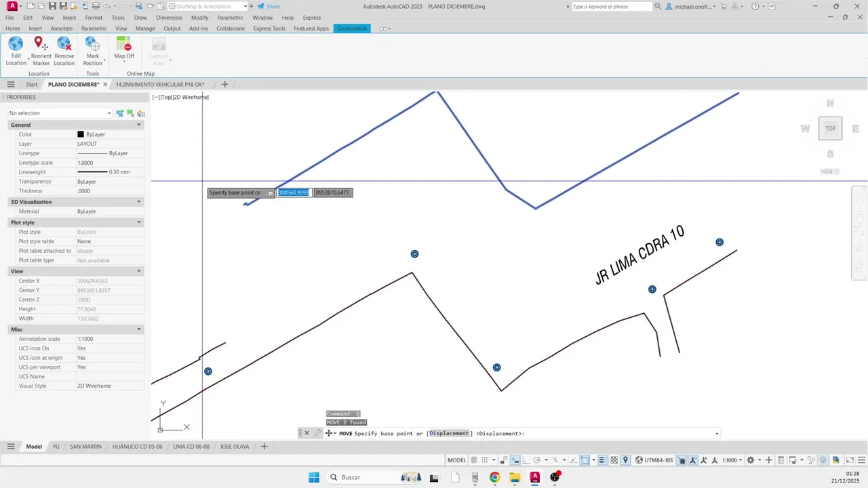This screenshot has width=868, height=488.
Task: Click the Reorient Marker icon
Action: [x=41, y=43]
